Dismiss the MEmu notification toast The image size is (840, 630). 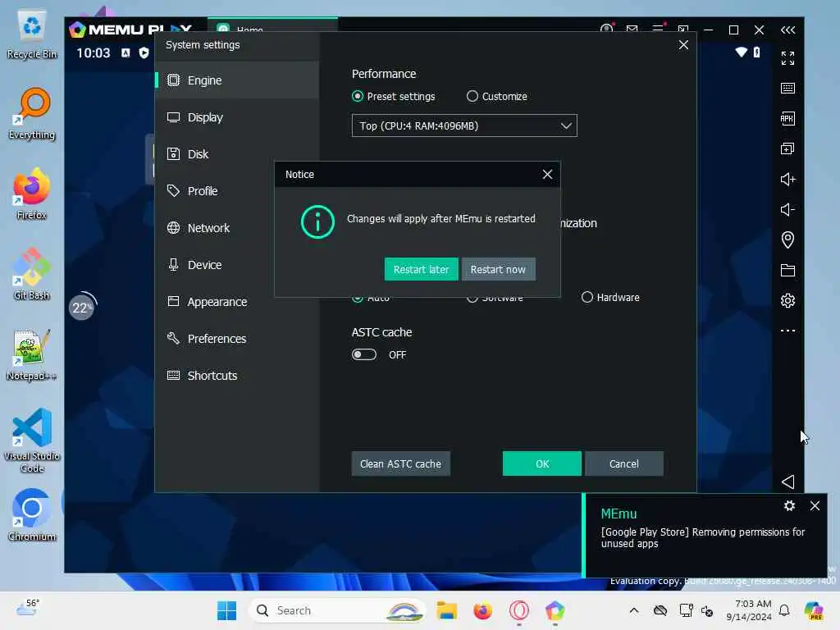click(x=815, y=505)
